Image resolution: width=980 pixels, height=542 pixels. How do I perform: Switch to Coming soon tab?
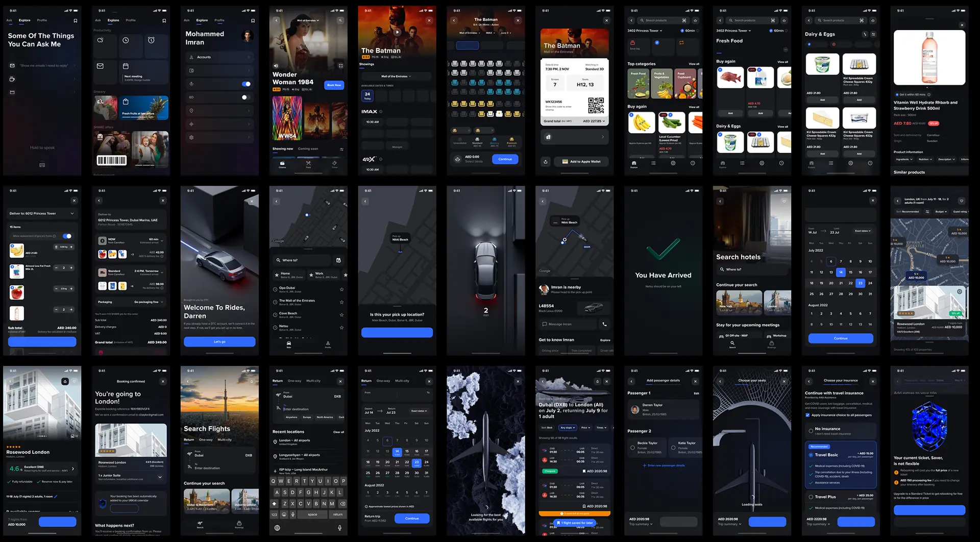pyautogui.click(x=308, y=149)
